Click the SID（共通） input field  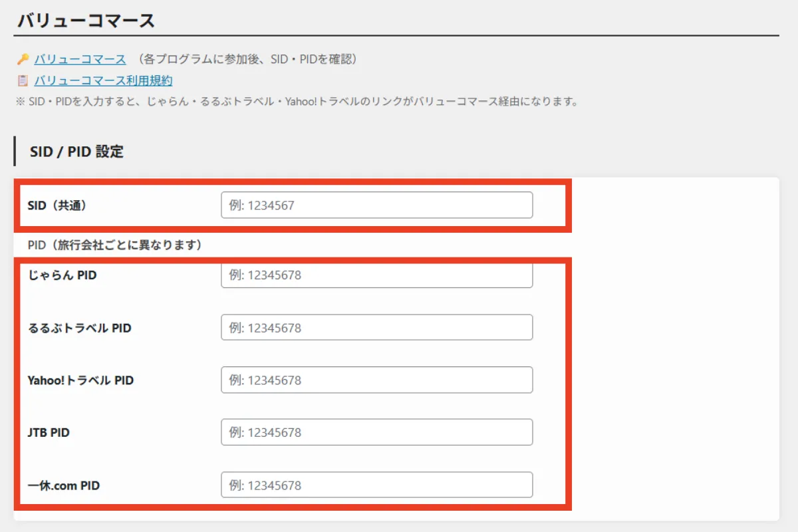pos(376,205)
